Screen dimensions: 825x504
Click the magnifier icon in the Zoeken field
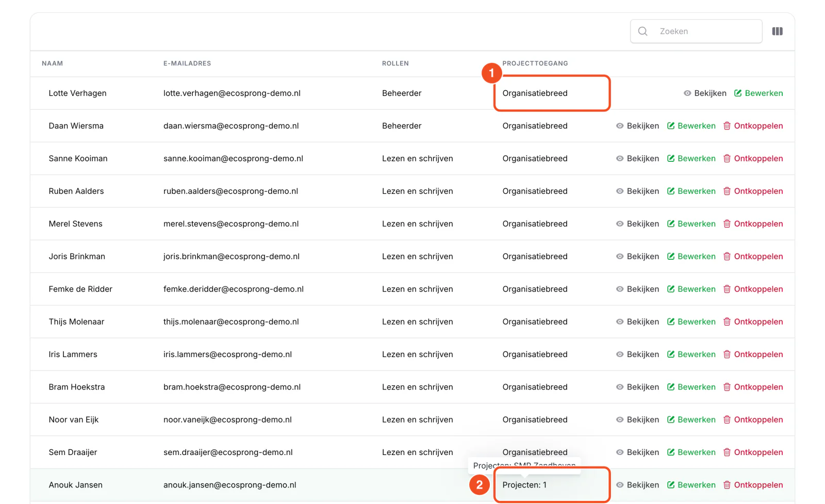pos(642,31)
